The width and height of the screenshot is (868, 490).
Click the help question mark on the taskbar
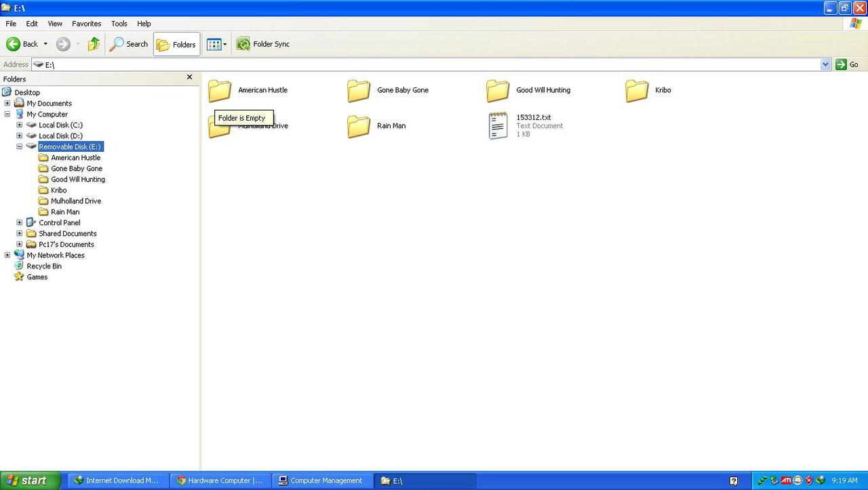coord(734,481)
